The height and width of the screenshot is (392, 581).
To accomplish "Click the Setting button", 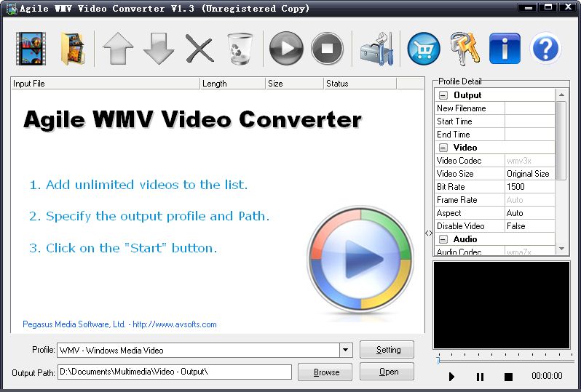I will 387,350.
